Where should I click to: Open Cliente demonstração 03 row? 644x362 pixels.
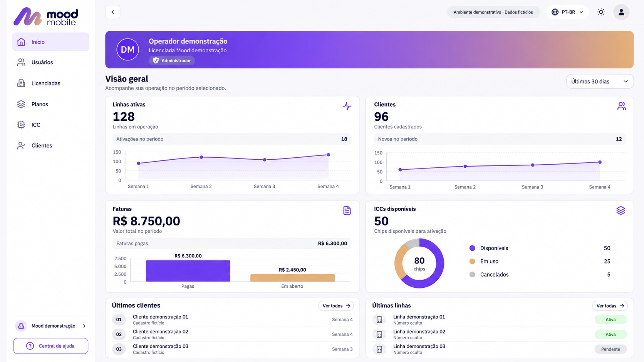(x=233, y=349)
